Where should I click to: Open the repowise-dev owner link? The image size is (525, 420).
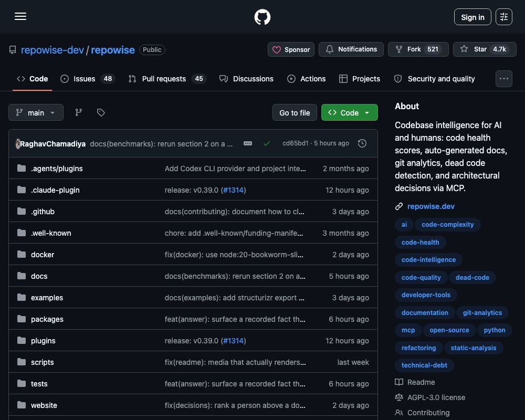(x=52, y=50)
